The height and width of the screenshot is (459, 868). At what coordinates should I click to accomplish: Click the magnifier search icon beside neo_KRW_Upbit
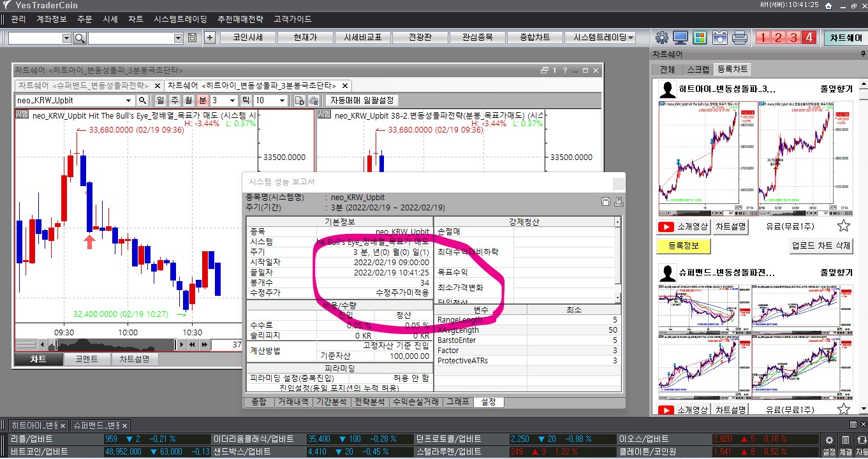[x=142, y=101]
